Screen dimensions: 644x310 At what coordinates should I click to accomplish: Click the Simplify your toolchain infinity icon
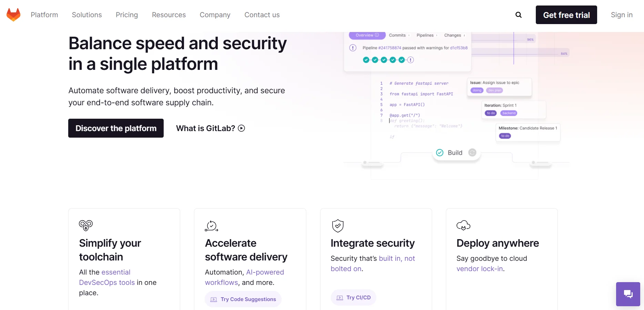[86, 225]
